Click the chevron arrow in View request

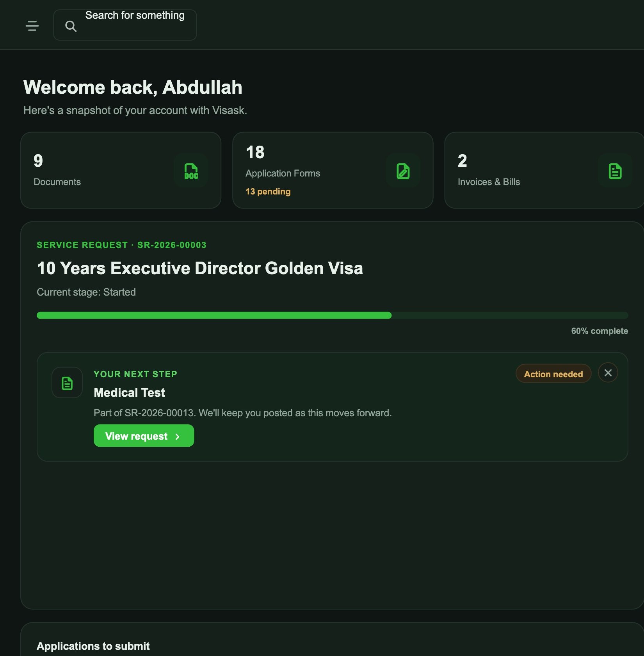click(x=178, y=437)
